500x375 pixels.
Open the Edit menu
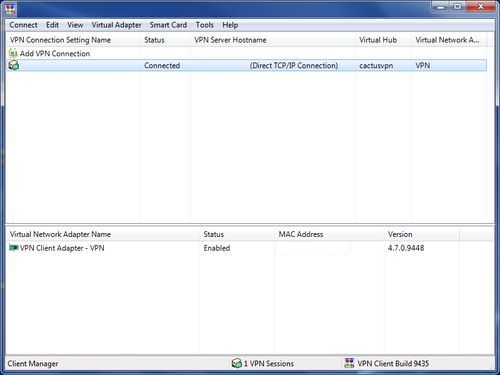(52, 25)
